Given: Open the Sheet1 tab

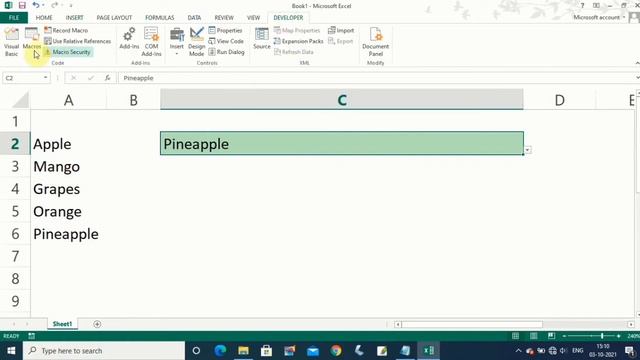Looking at the screenshot, I should [x=62, y=324].
